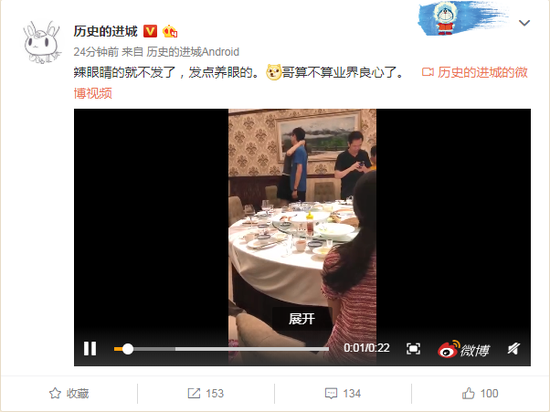
Task: Move the video progress slider handle
Action: (128, 349)
